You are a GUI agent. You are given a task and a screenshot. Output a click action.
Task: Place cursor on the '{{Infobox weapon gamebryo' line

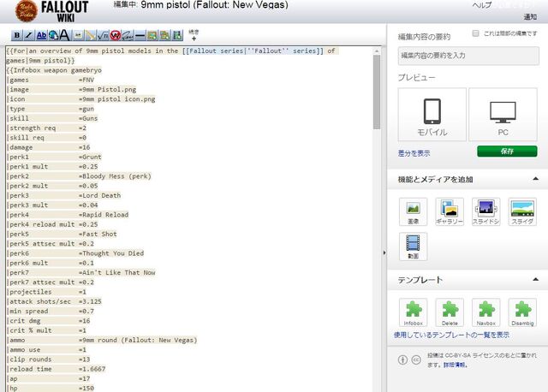tap(54, 70)
